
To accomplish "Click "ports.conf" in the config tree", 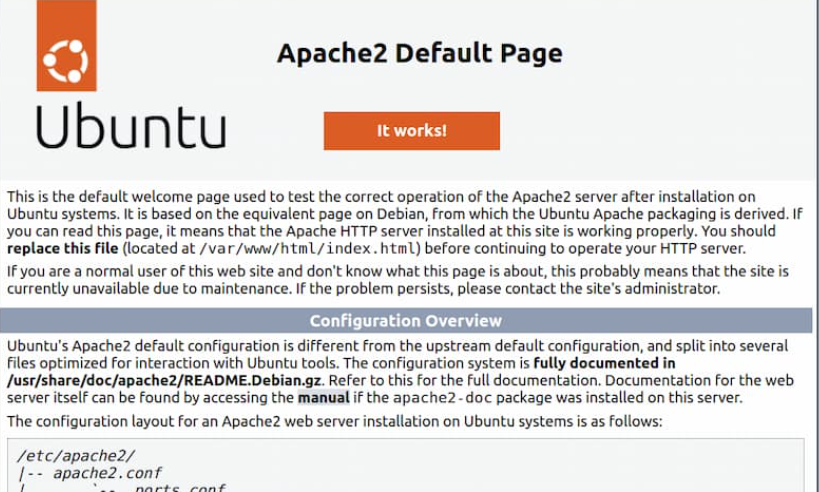I will 180,488.
